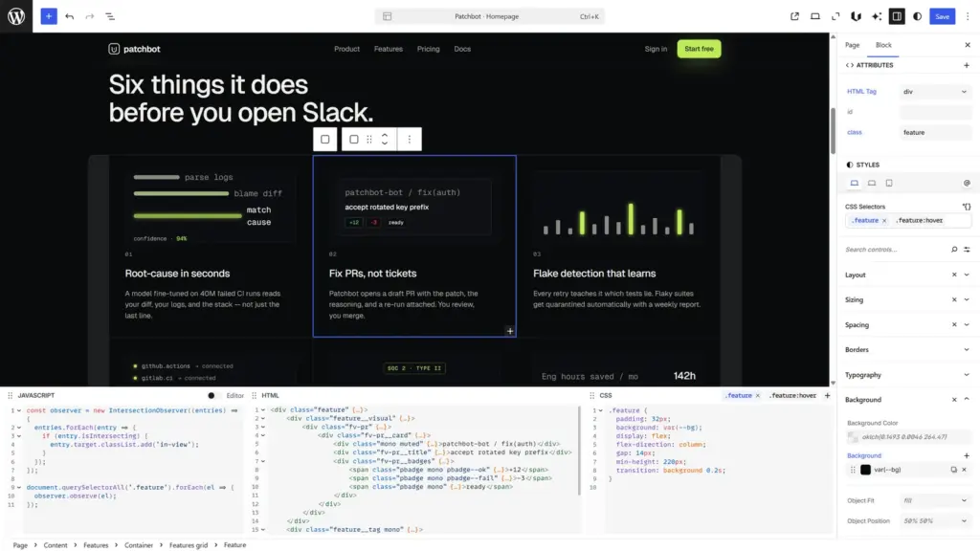
Task: Click the Pricing nav link
Action: 428,49
